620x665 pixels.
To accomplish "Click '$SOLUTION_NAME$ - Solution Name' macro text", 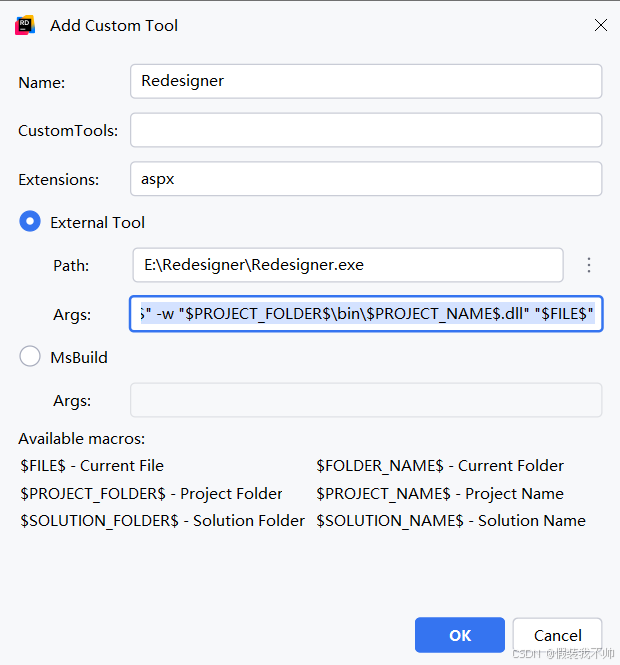I will (451, 521).
